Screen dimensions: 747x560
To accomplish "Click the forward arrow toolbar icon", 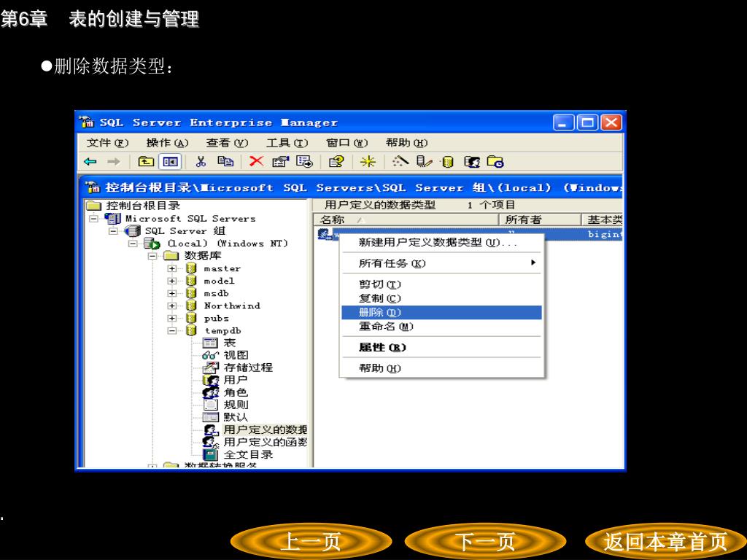I will (x=113, y=162).
